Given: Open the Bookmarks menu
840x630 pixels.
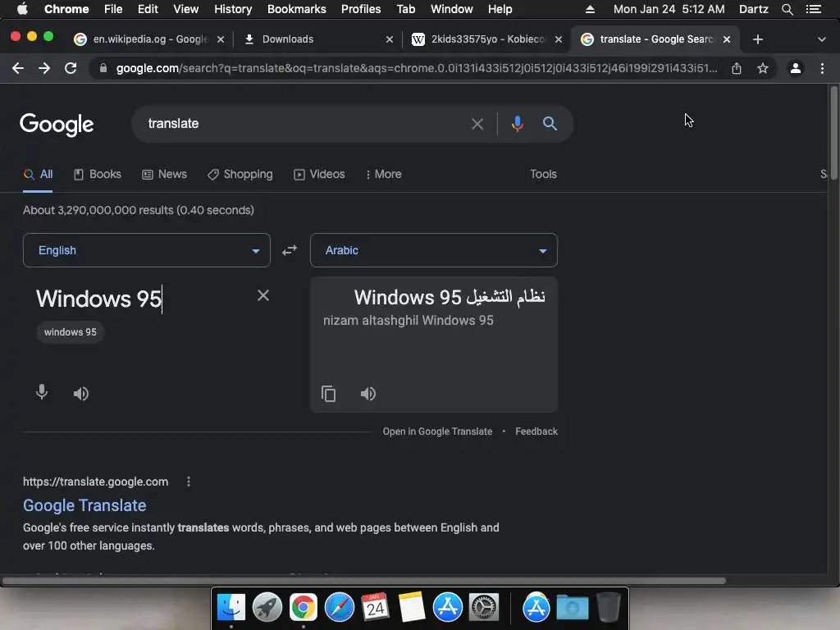Looking at the screenshot, I should click(x=297, y=9).
